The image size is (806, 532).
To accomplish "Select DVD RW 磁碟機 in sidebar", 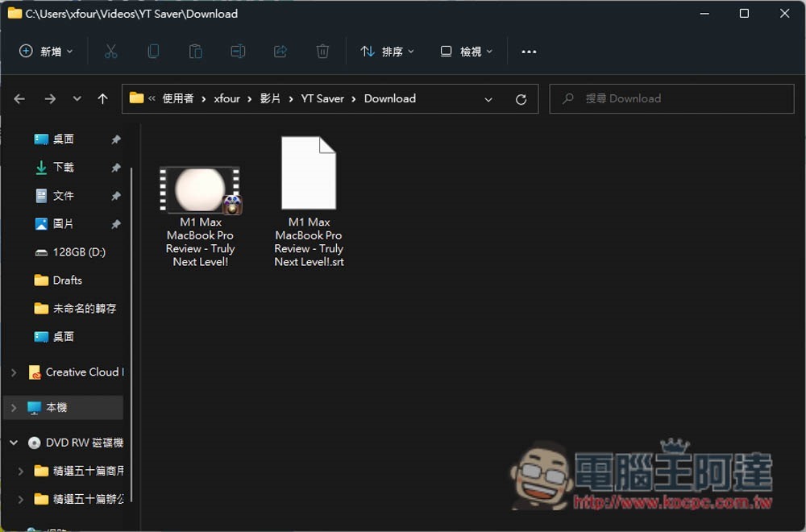I will click(76, 443).
